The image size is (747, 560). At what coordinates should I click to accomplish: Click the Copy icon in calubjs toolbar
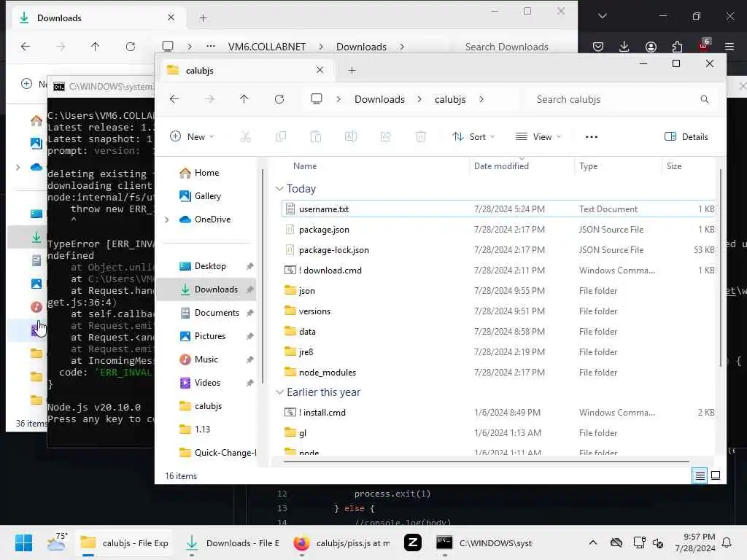tap(281, 137)
